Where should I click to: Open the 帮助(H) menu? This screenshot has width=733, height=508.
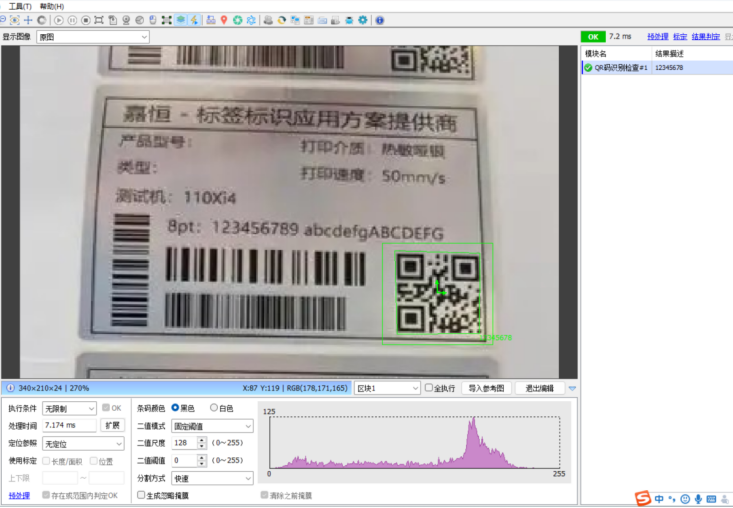click(x=52, y=6)
